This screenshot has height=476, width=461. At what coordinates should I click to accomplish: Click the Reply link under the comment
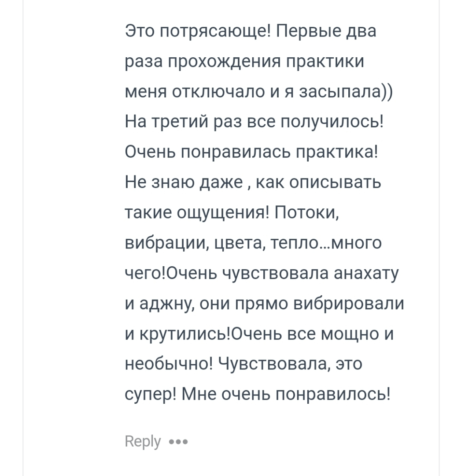(143, 442)
